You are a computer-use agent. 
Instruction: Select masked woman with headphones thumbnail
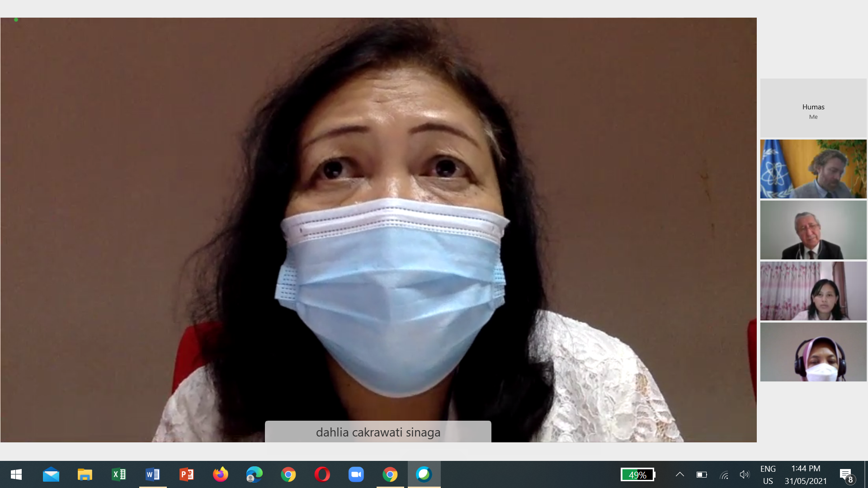pos(813,352)
